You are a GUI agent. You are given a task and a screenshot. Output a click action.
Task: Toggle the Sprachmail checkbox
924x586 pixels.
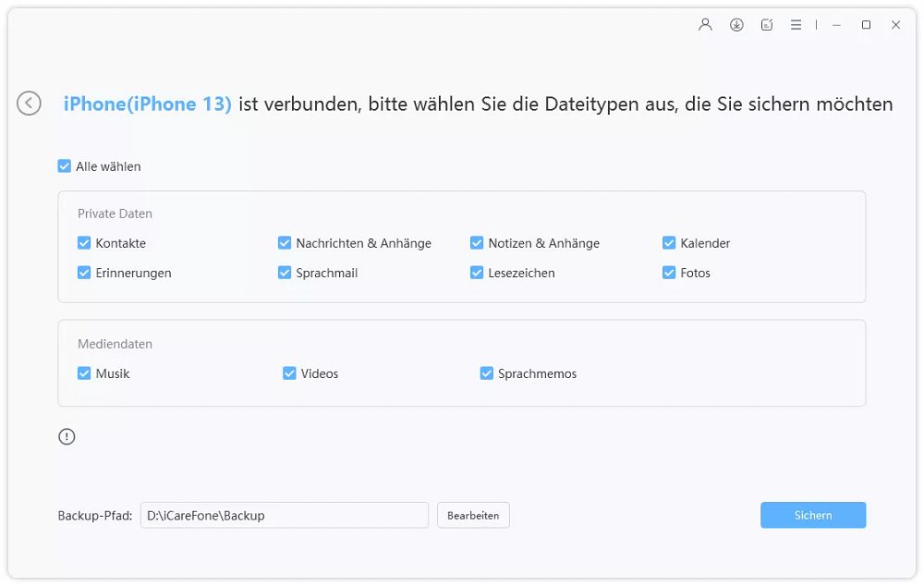284,273
